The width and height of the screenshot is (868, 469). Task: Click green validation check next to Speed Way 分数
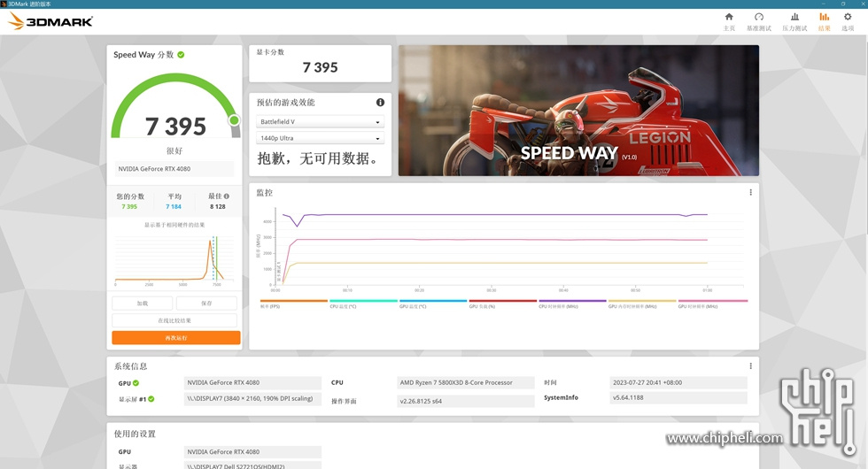181,55
